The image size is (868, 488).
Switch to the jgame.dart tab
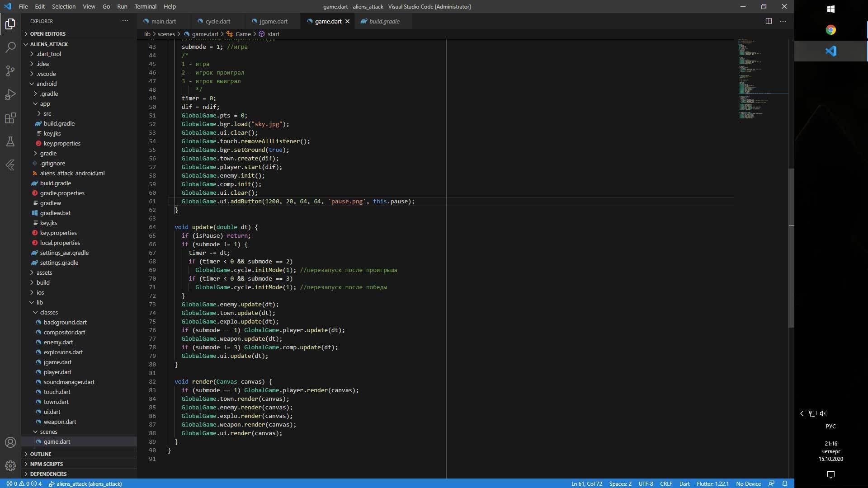pos(274,21)
